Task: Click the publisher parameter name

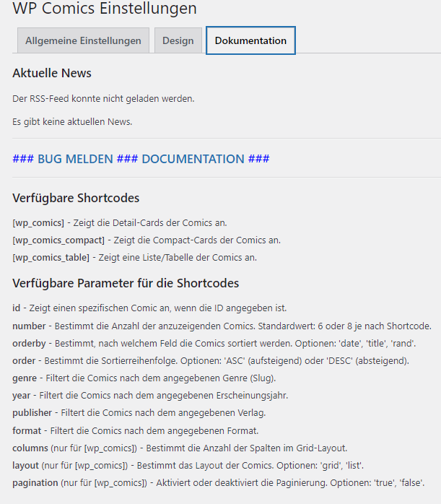Action: pos(32,413)
